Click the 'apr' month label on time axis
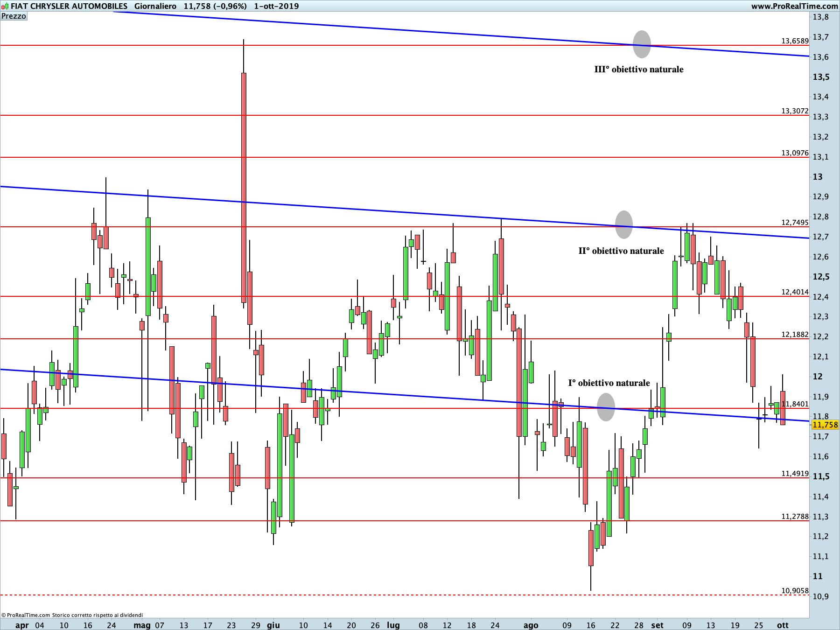840x630 pixels. tap(22, 625)
